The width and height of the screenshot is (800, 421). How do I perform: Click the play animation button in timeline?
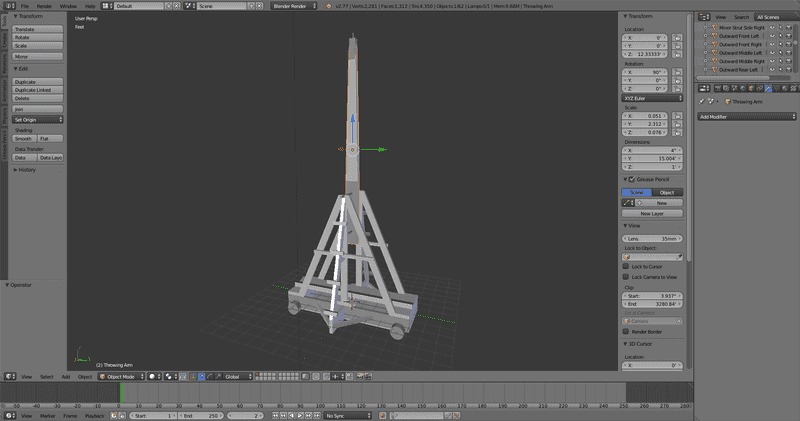click(x=301, y=415)
